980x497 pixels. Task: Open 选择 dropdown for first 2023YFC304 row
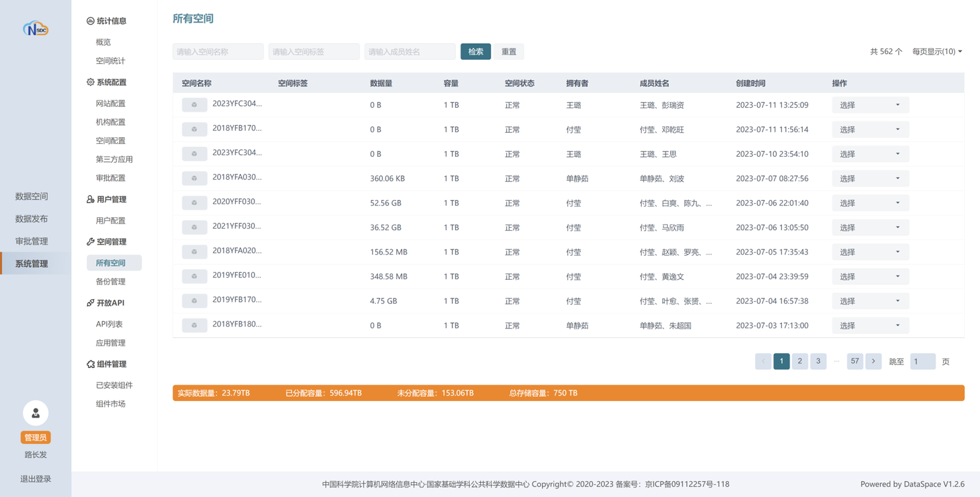[x=870, y=105]
